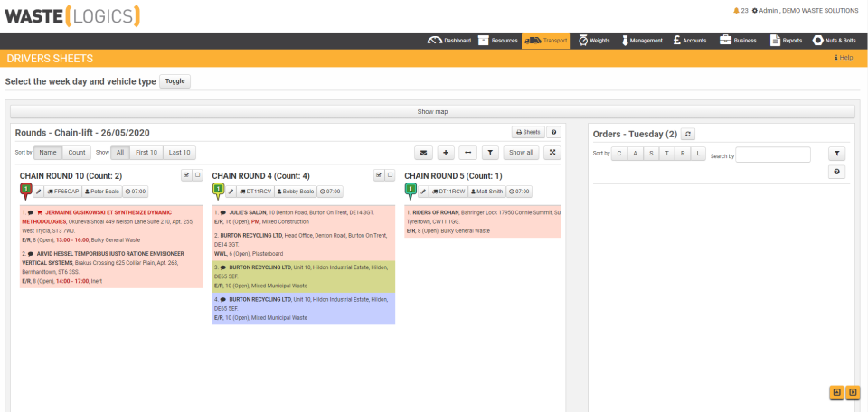The image size is (868, 412).
Task: Click the plus icon in Rounds toolbar
Action: point(446,153)
